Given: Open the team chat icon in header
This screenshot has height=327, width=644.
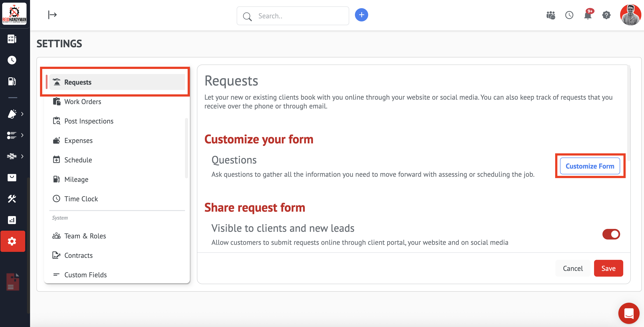Looking at the screenshot, I should click(551, 15).
